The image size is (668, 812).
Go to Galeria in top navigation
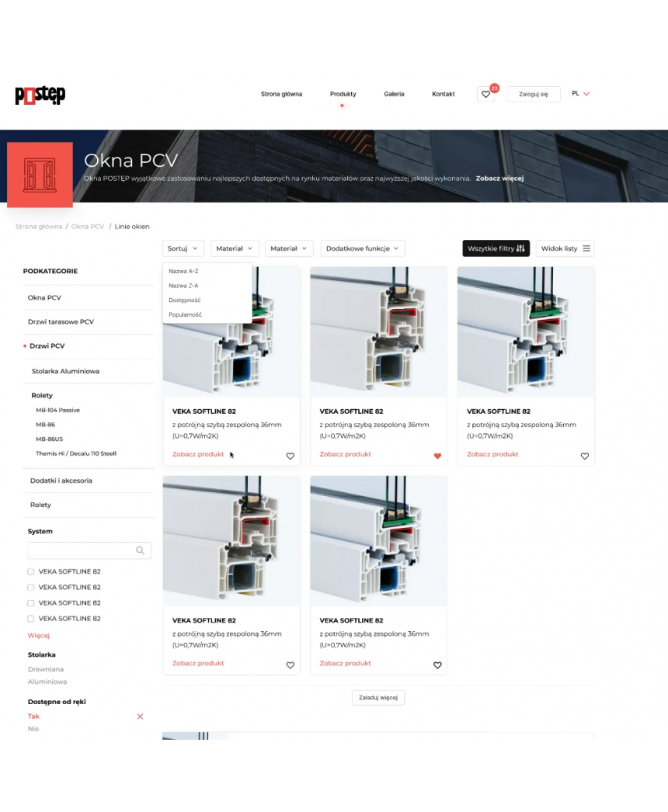[394, 94]
